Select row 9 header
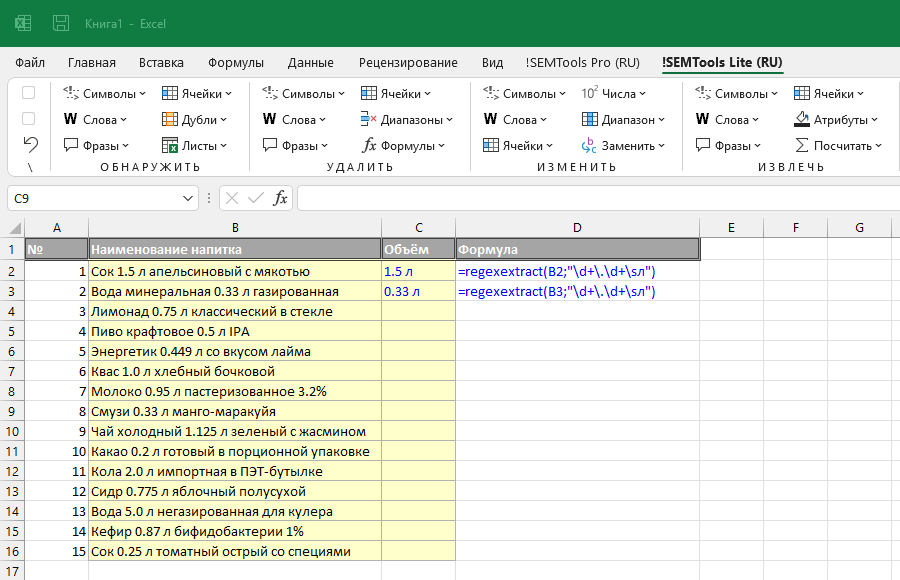This screenshot has width=900, height=580. click(x=12, y=412)
